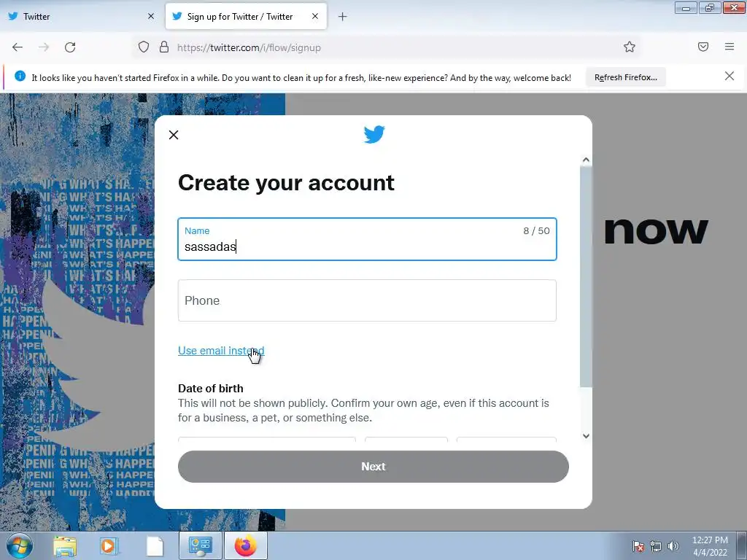Open Firefox hamburger application menu

tap(729, 47)
